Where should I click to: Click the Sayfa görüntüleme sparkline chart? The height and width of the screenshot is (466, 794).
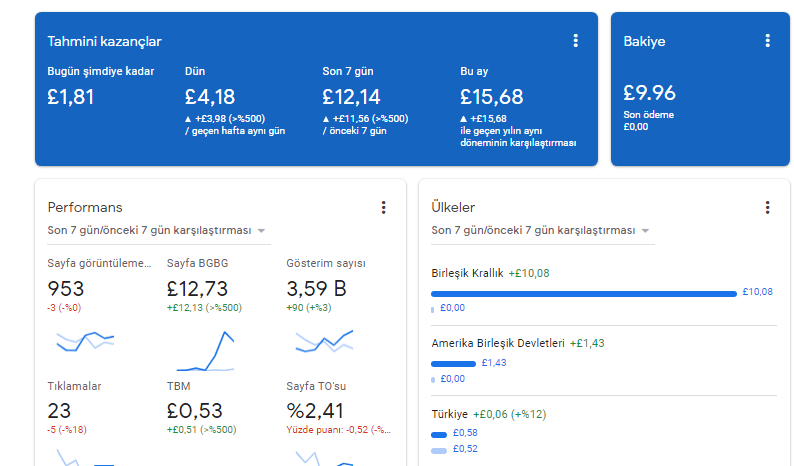click(x=85, y=342)
